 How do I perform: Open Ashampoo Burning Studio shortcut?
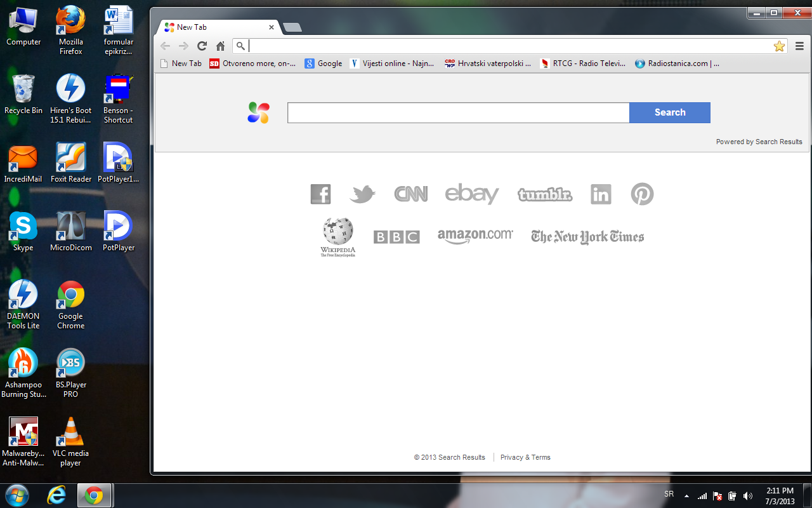click(x=23, y=373)
